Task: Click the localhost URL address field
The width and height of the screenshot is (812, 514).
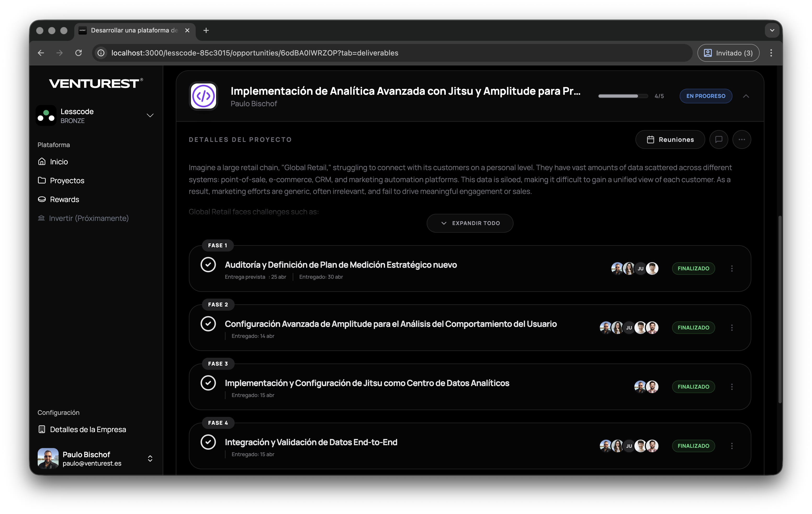Action: click(x=392, y=53)
